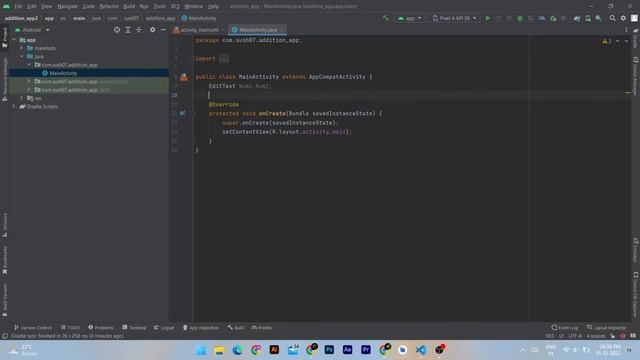Expand the manifests folder
640x360 pixels.
(22, 48)
